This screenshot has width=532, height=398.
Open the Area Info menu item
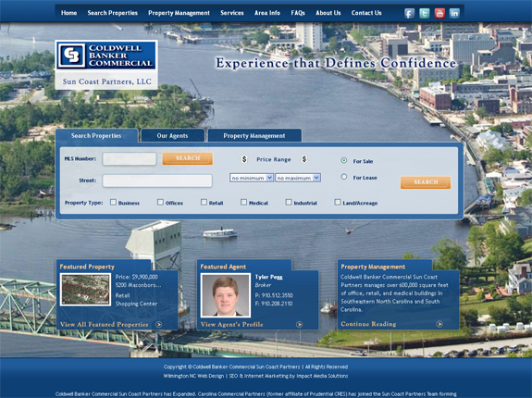click(x=267, y=13)
